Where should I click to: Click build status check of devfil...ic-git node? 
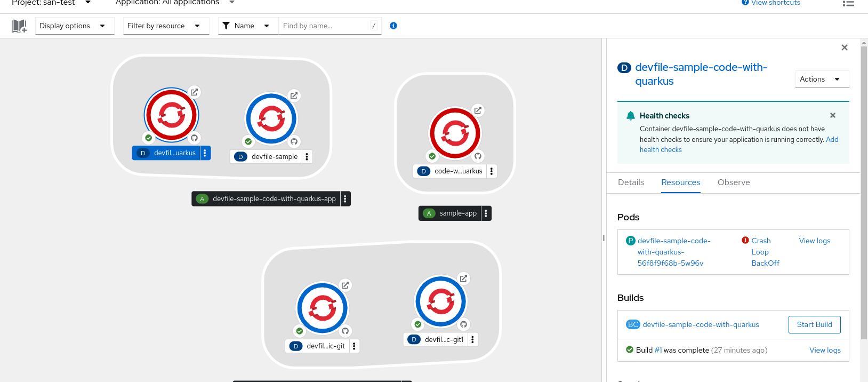pos(300,331)
